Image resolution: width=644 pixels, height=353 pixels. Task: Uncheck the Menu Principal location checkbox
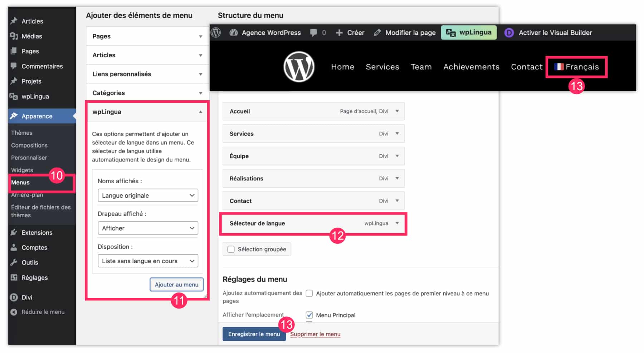tap(309, 315)
